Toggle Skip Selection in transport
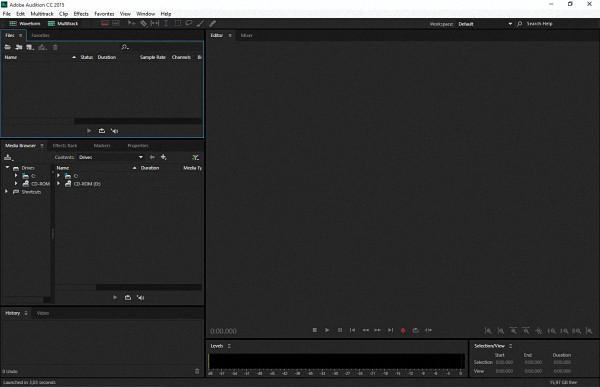Screen dimensions: 600x387 [x=429, y=330]
